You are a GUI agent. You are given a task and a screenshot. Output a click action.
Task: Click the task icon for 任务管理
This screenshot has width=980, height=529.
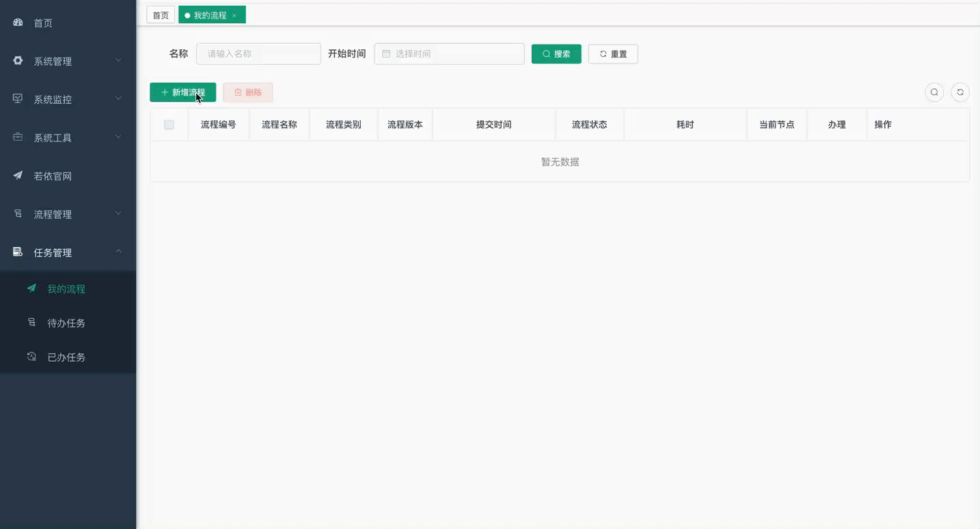tap(18, 252)
